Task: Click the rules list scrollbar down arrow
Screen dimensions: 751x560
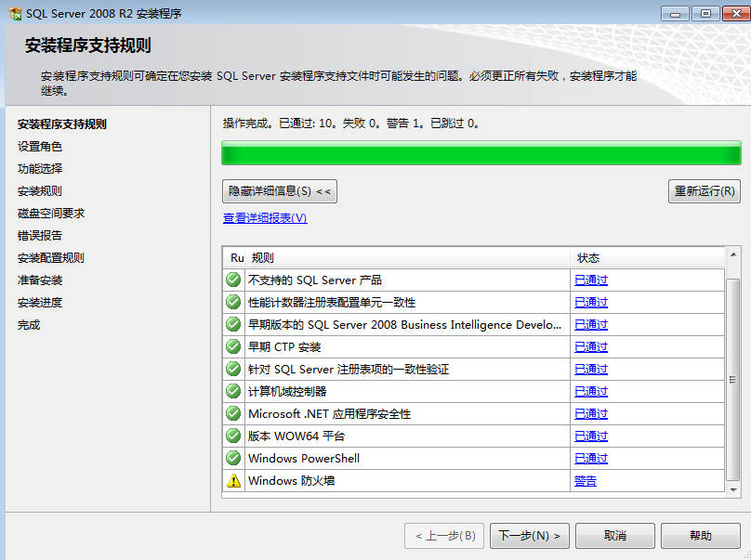Action: 733,488
